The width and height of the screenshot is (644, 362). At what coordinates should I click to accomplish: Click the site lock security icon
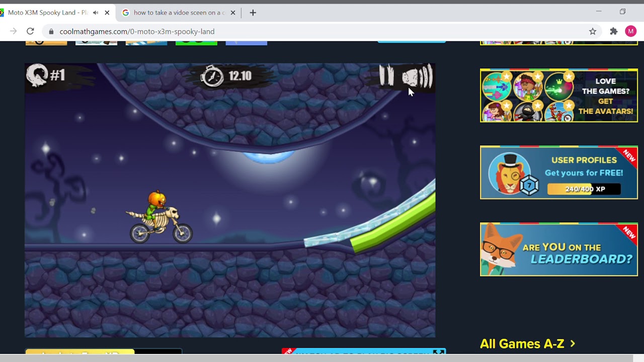pos(51,32)
